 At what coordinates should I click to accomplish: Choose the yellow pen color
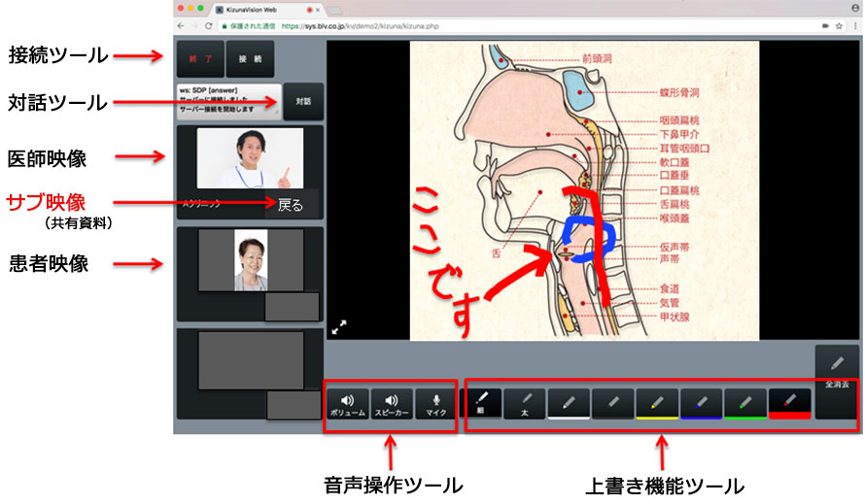(x=657, y=404)
